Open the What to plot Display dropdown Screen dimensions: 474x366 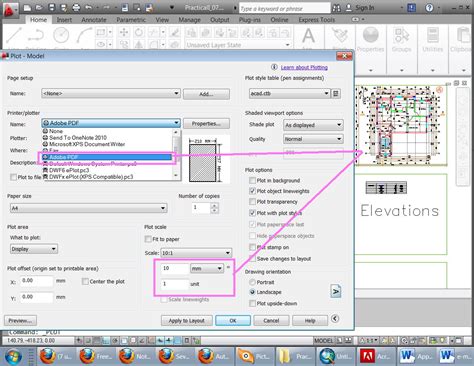pyautogui.click(x=34, y=249)
